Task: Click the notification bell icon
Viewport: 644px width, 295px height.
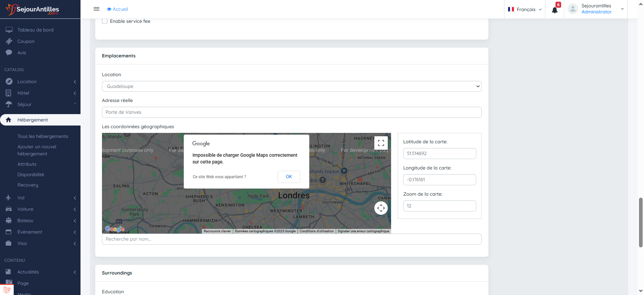Action: pyautogui.click(x=554, y=10)
